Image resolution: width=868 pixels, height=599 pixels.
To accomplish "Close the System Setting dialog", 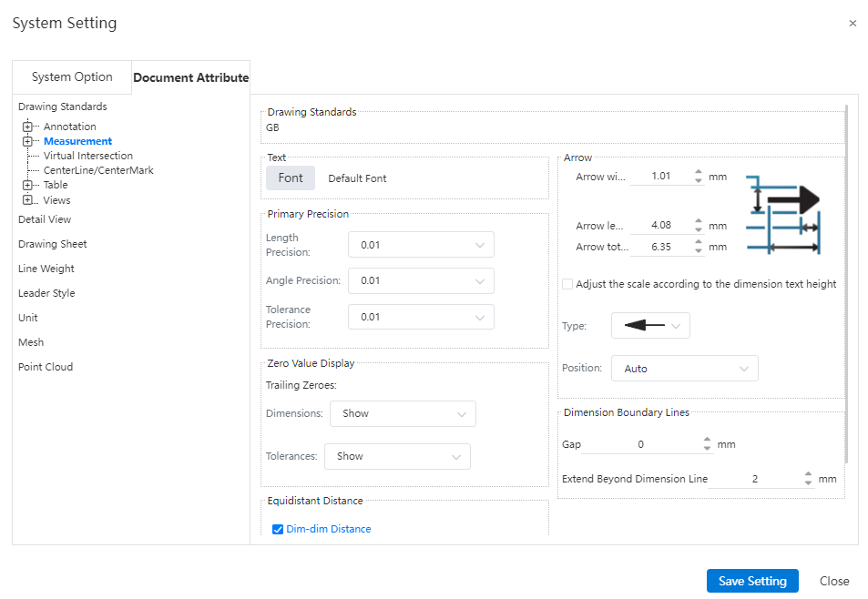I will pyautogui.click(x=853, y=24).
